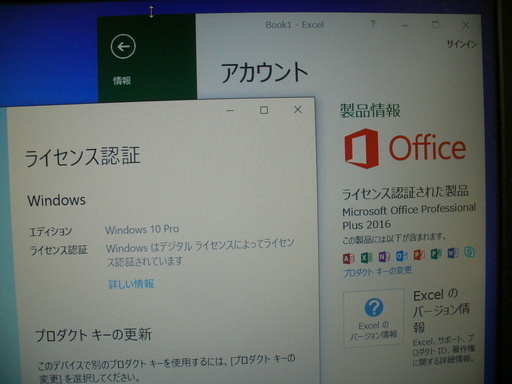Click the エディション label in activation window

51,231
